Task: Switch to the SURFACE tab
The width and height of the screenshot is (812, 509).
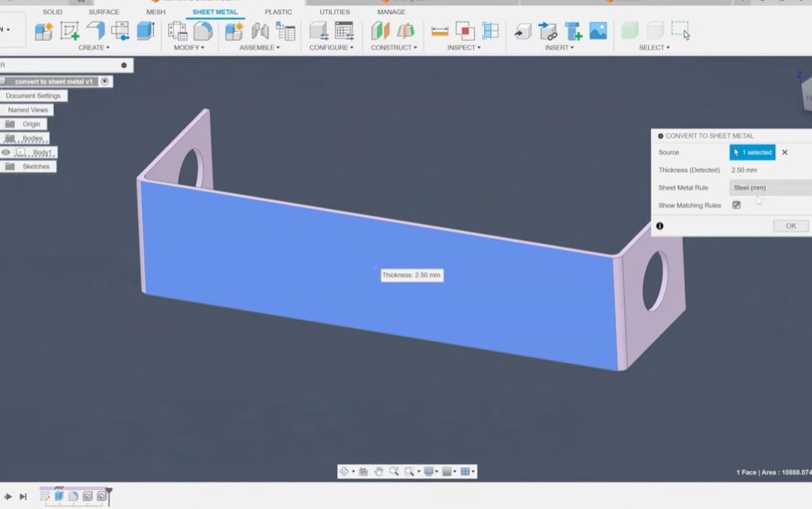Action: tap(103, 12)
